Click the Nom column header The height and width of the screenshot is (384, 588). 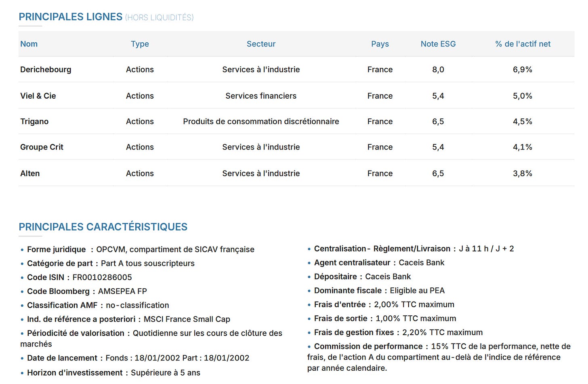click(29, 44)
